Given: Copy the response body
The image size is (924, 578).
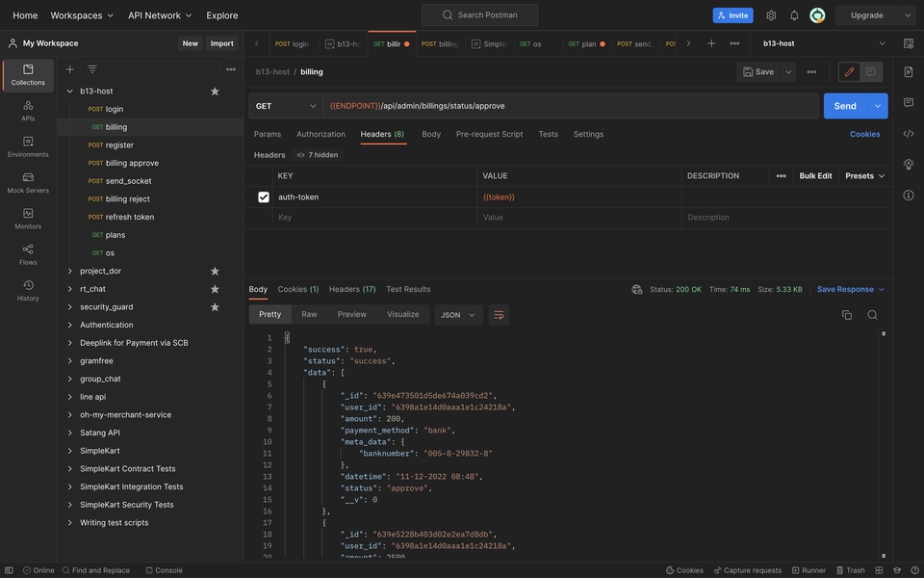Looking at the screenshot, I should tap(847, 315).
